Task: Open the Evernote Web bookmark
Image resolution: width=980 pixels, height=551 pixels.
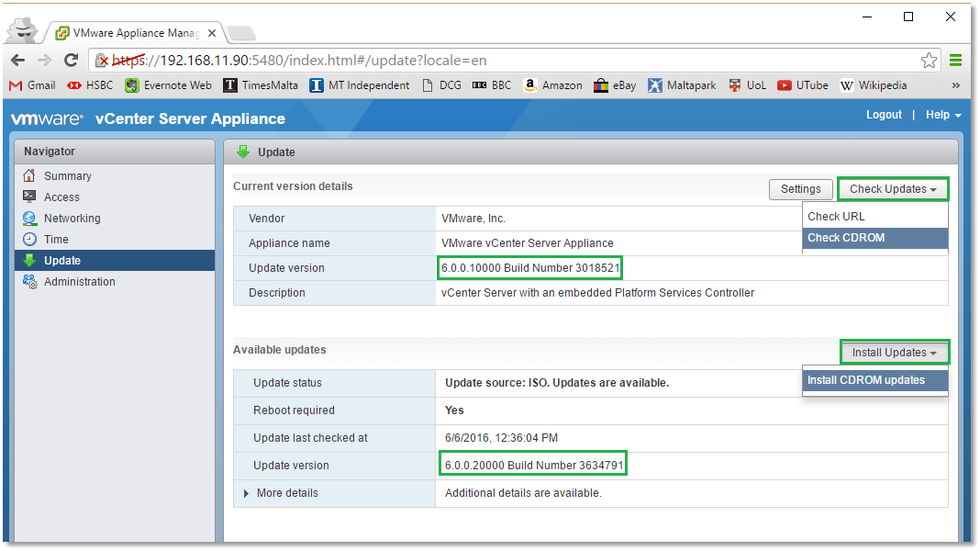Action: click(168, 85)
